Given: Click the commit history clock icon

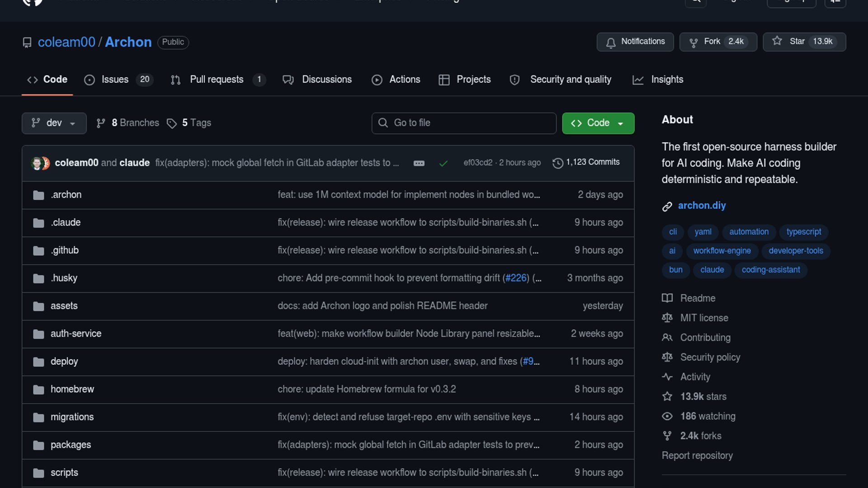Looking at the screenshot, I should click(558, 163).
